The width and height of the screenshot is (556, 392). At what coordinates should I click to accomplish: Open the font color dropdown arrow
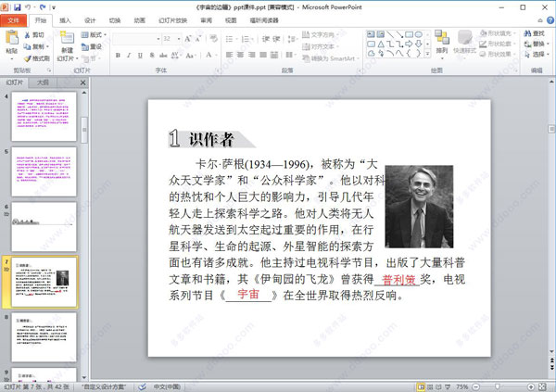click(216, 55)
